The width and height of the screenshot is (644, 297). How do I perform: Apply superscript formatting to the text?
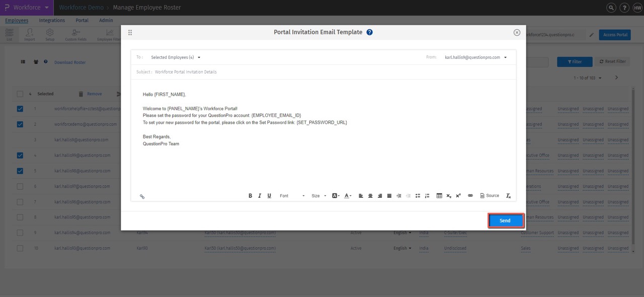click(x=458, y=195)
